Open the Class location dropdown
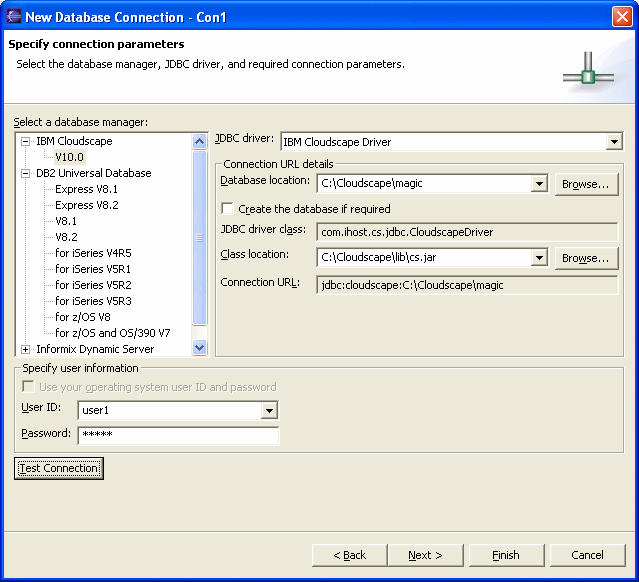The width and height of the screenshot is (639, 582). pyautogui.click(x=539, y=258)
